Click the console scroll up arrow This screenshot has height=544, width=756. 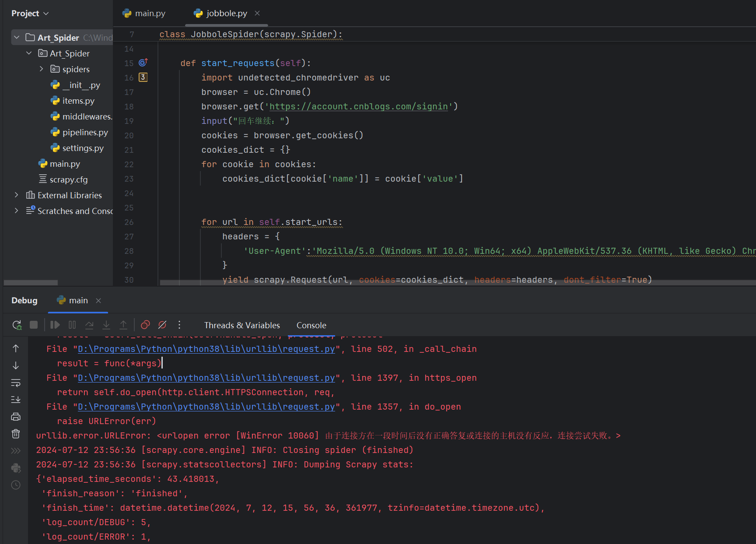pyautogui.click(x=16, y=348)
